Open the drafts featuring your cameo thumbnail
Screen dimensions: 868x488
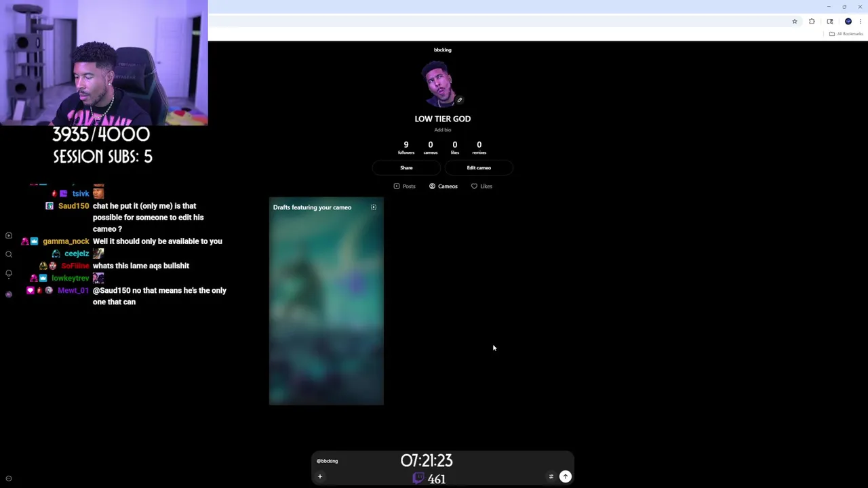[x=326, y=302]
